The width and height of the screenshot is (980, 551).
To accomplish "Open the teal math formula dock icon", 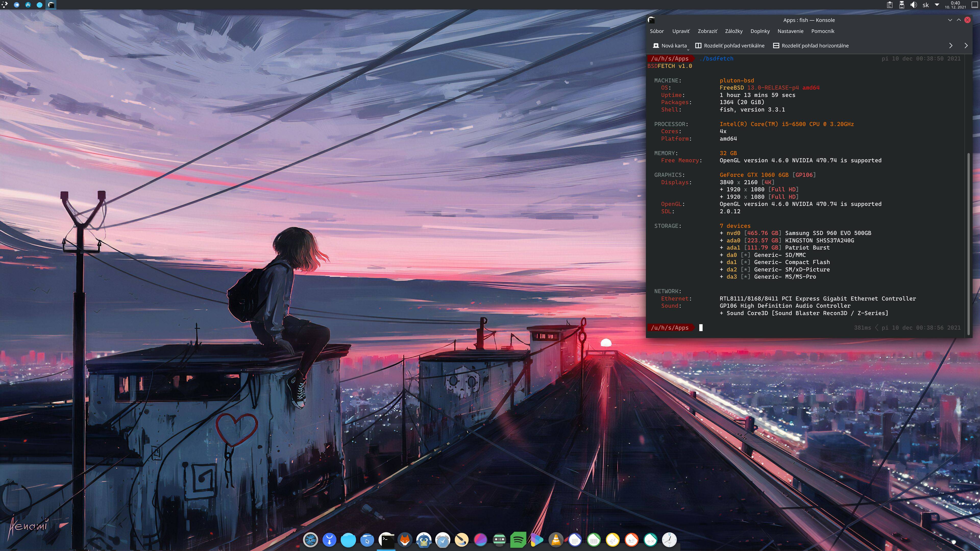I will point(651,540).
